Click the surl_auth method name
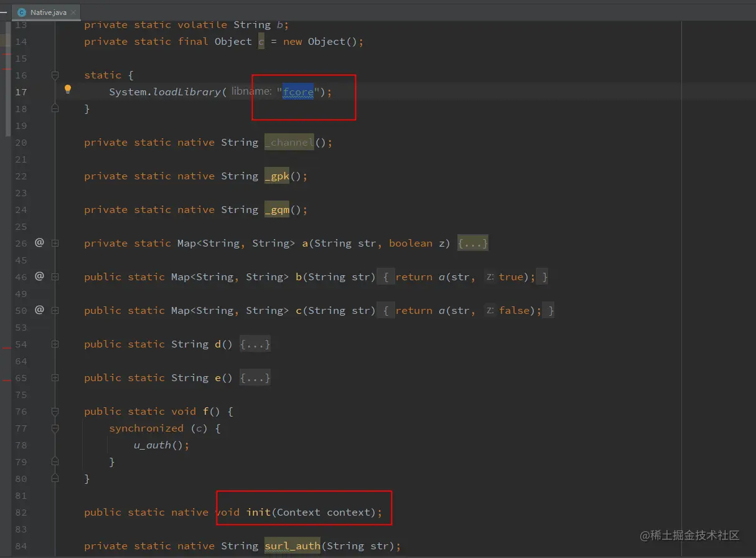This screenshot has height=558, width=756. point(292,546)
